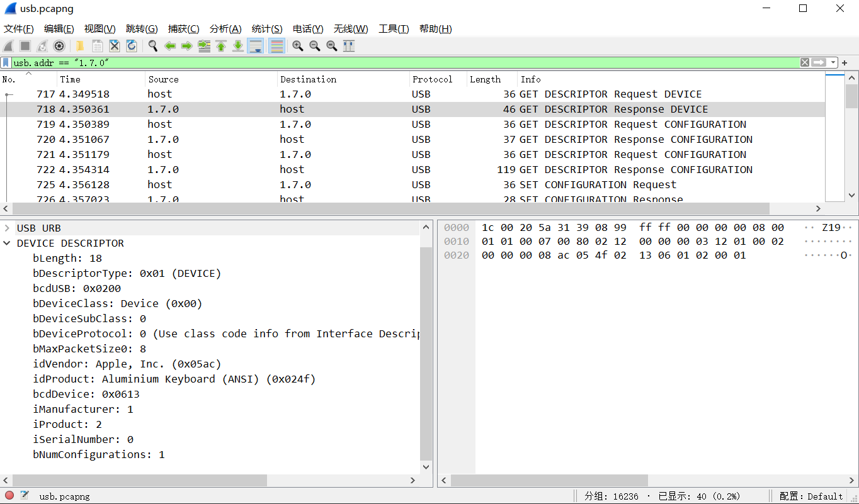This screenshot has width=859, height=504.
Task: Click the start capture shark fin icon
Action: [8, 46]
